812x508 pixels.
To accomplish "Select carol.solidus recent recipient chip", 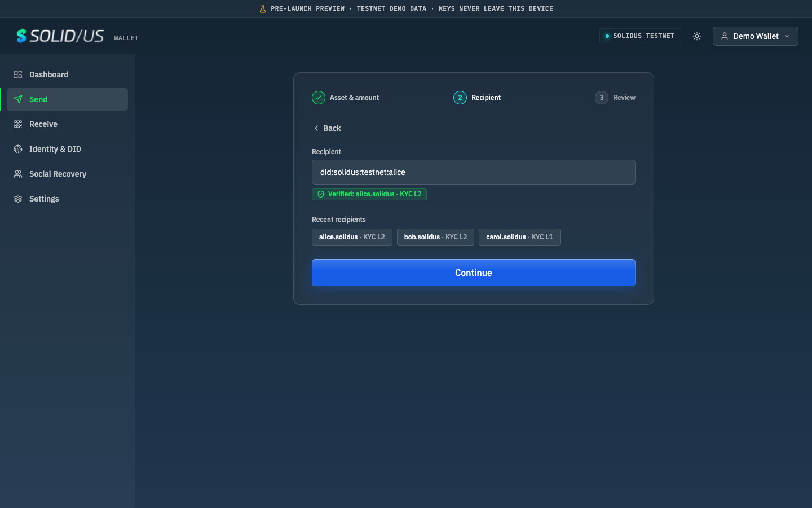I will (x=519, y=237).
